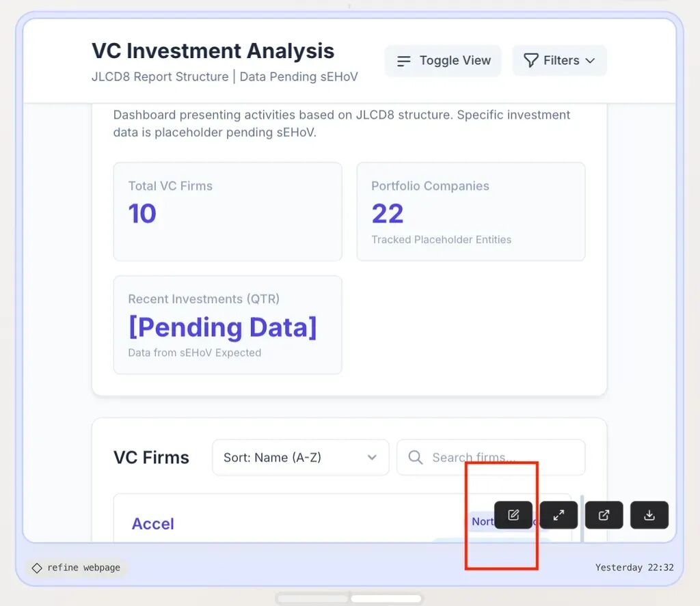Select the Recent Investments (QTR) card
Image resolution: width=700 pixels, height=606 pixels.
click(228, 325)
